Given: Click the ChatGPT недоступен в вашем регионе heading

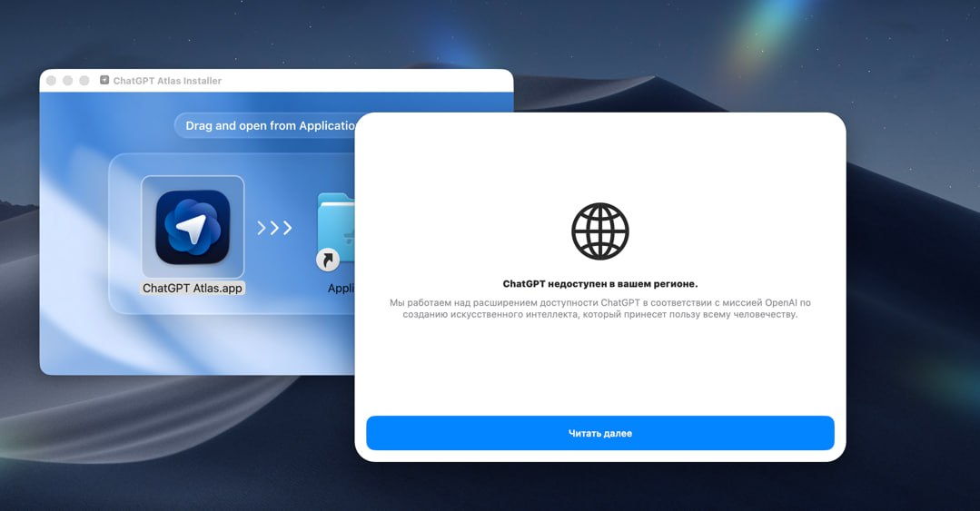Looking at the screenshot, I should click(x=600, y=283).
